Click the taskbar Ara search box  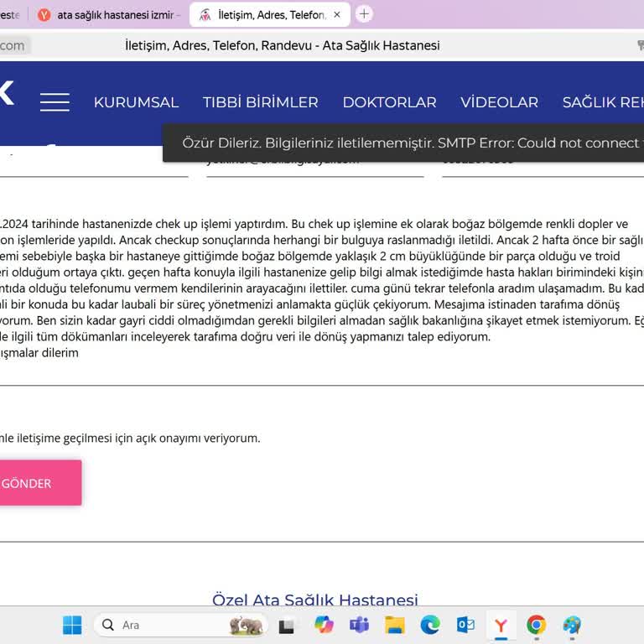pyautogui.click(x=181, y=625)
